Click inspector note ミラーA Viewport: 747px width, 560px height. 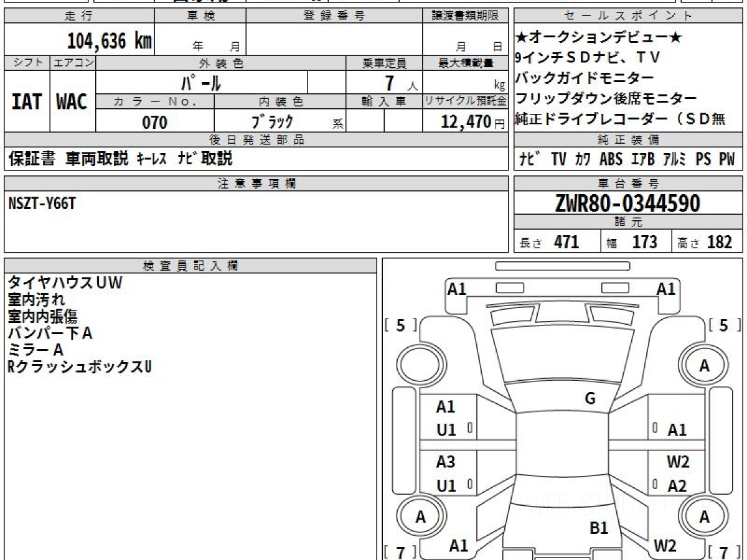pyautogui.click(x=35, y=350)
